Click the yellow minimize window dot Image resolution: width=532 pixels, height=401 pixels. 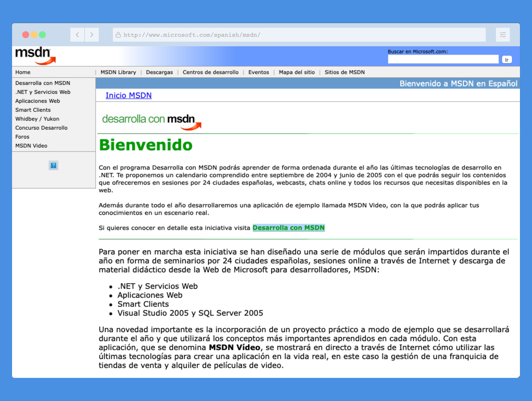tap(34, 35)
